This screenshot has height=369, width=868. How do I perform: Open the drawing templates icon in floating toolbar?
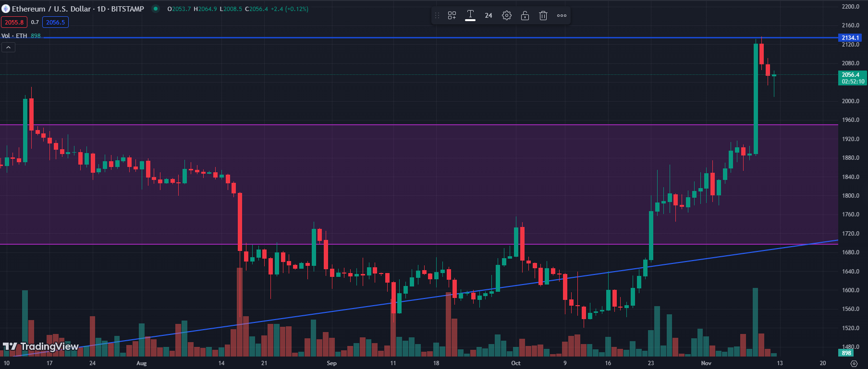452,16
